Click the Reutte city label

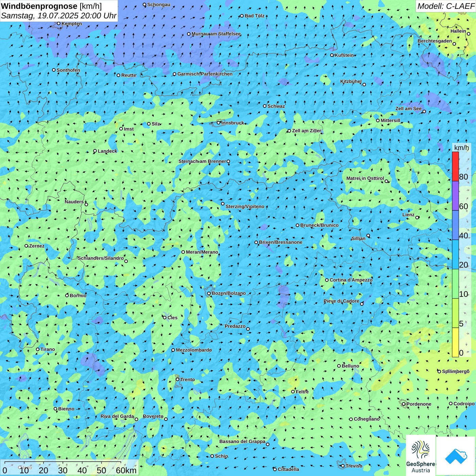click(129, 75)
